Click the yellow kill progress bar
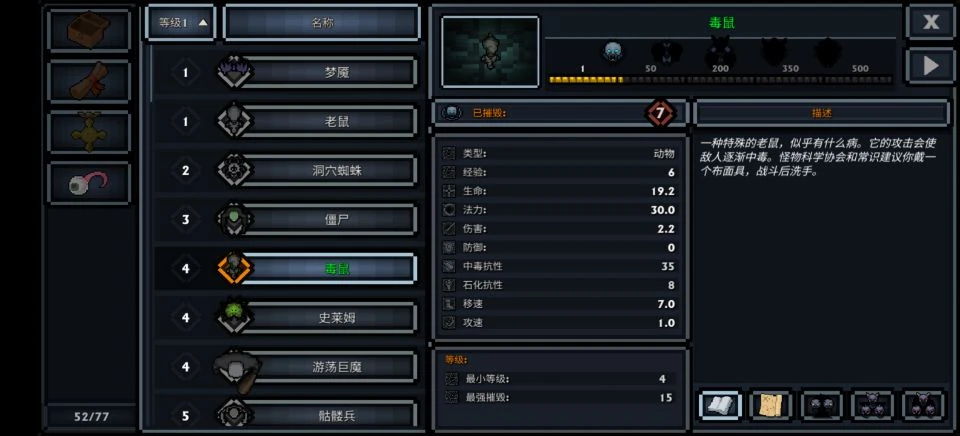 coord(720,80)
